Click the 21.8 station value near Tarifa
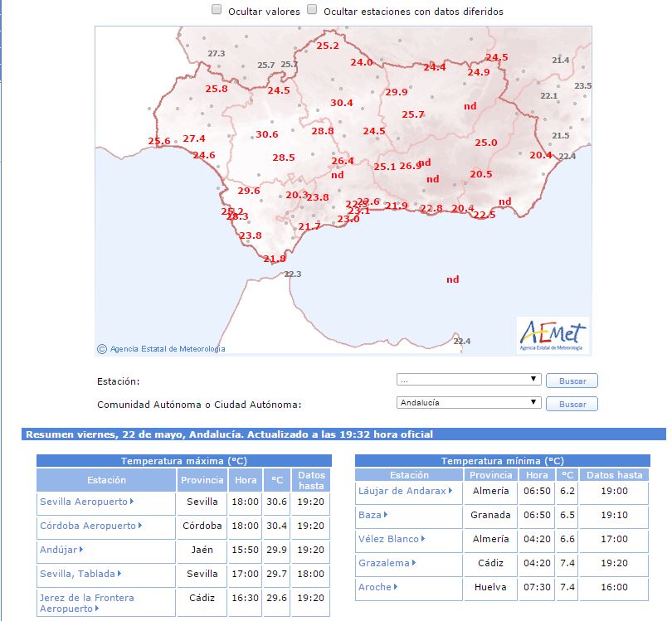 (x=275, y=259)
